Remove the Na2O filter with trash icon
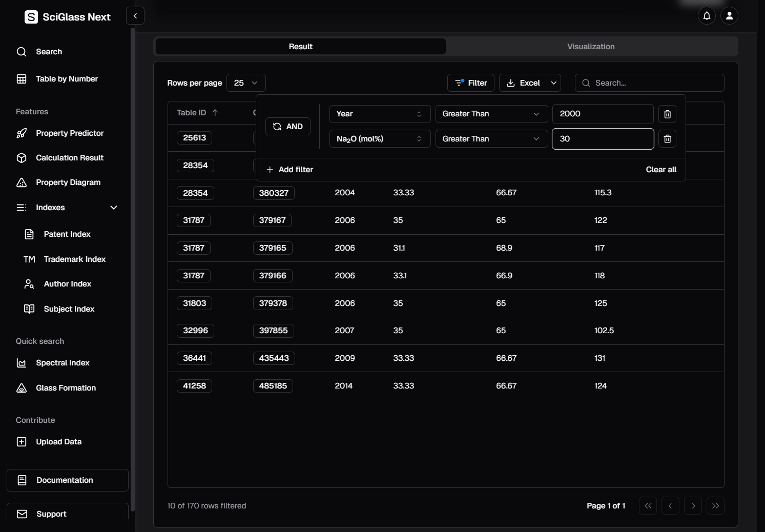765x532 pixels. (667, 139)
